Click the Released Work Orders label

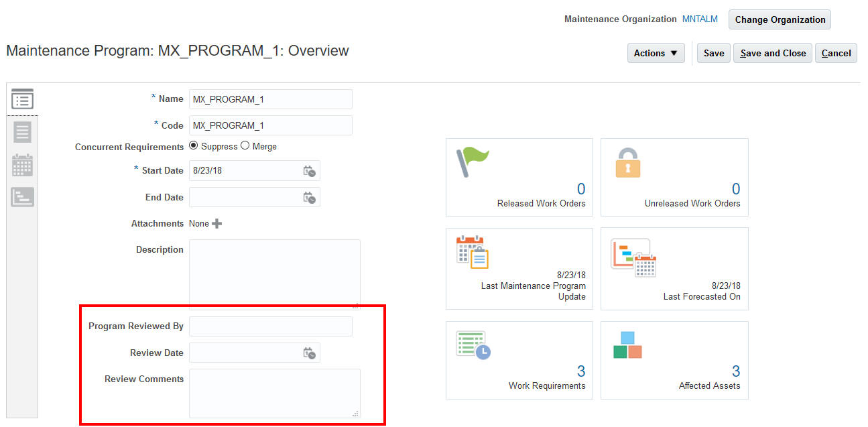click(542, 204)
